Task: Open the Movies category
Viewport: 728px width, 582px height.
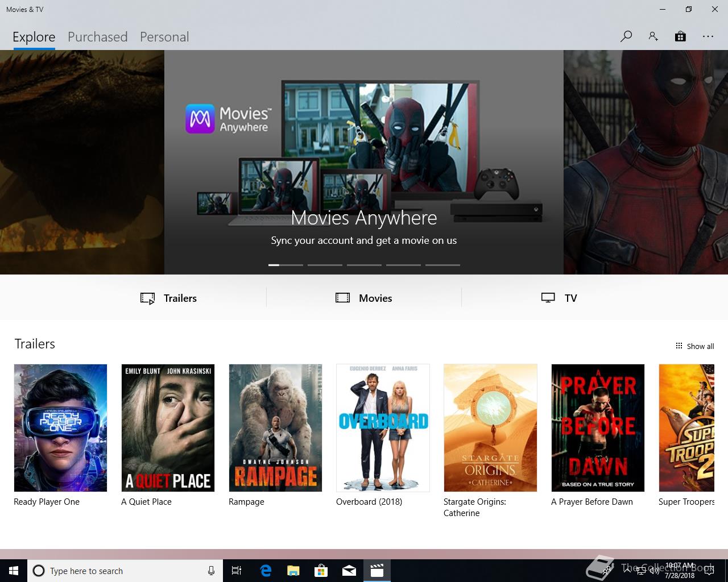Action: click(364, 298)
